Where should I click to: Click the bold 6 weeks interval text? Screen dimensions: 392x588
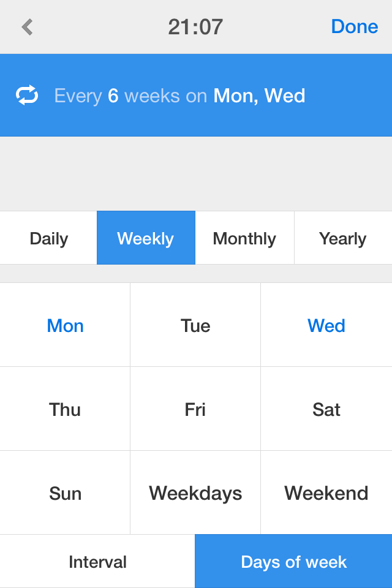click(x=113, y=95)
